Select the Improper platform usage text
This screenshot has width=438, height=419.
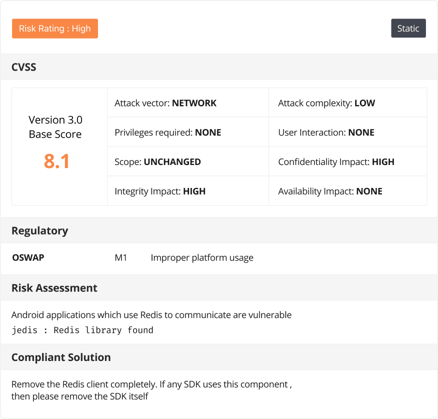click(x=202, y=258)
